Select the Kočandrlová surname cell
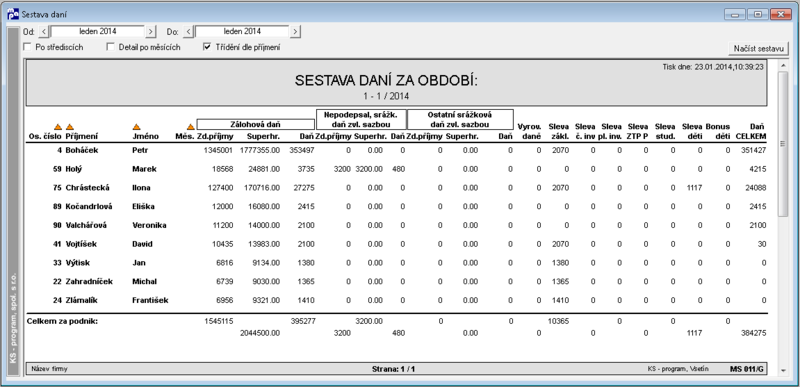This screenshot has width=800, height=387. click(x=89, y=207)
